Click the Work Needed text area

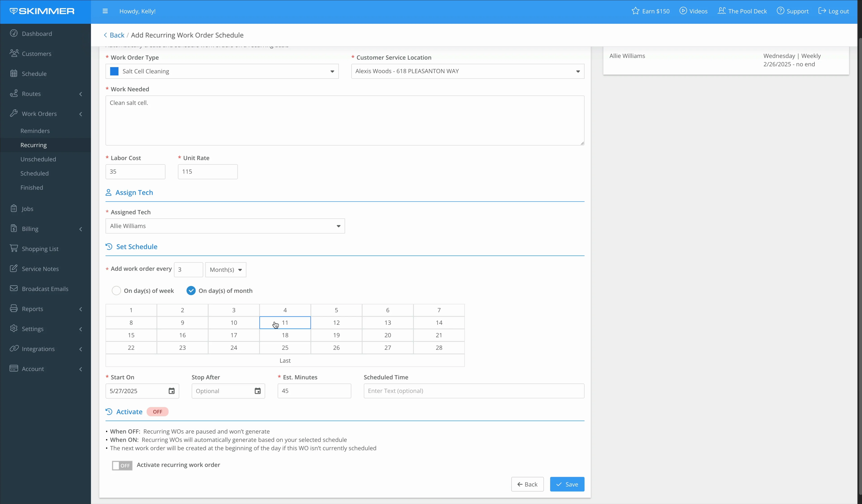tap(345, 120)
